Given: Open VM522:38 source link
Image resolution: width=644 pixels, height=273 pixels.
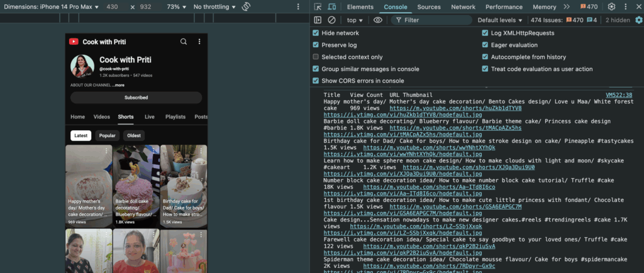Looking at the screenshot, I should [619, 95].
